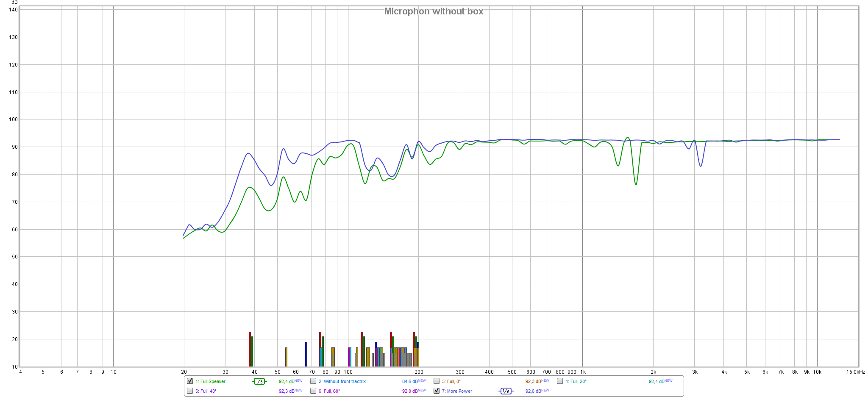This screenshot has width=868, height=397.
Task: Click the '6: Full, 60°' legend label
Action: click(329, 391)
